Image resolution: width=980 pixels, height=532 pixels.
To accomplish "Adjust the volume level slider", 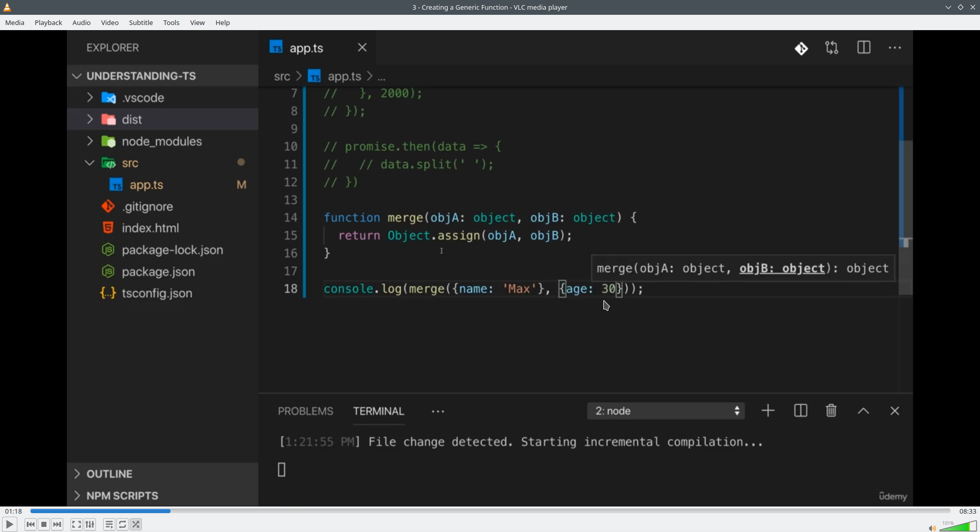I will (x=958, y=526).
